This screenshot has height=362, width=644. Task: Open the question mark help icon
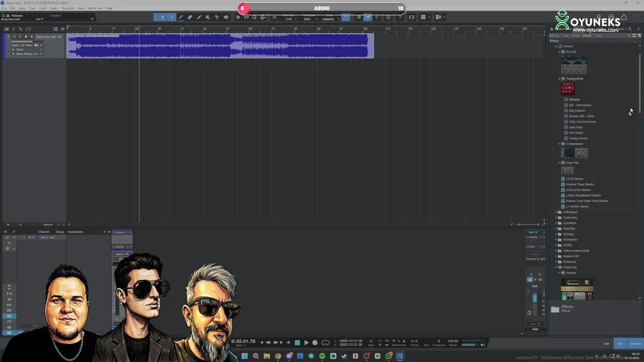(x=400, y=17)
